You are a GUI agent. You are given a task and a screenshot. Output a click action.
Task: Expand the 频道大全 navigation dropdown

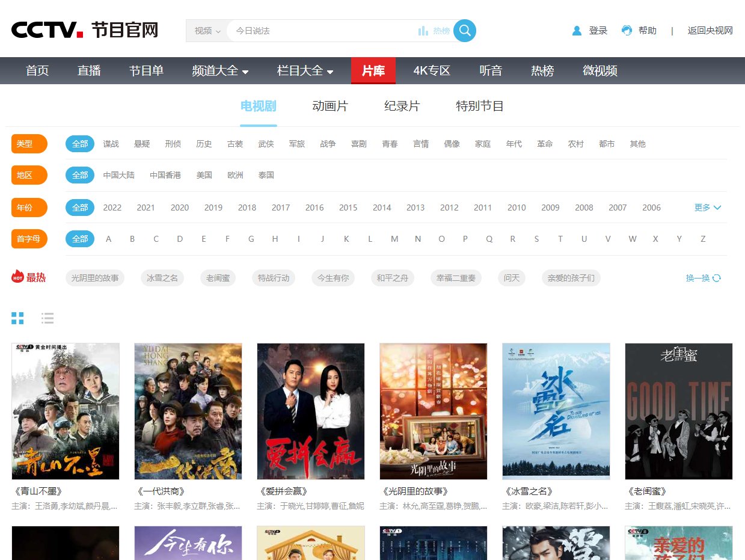(x=220, y=71)
